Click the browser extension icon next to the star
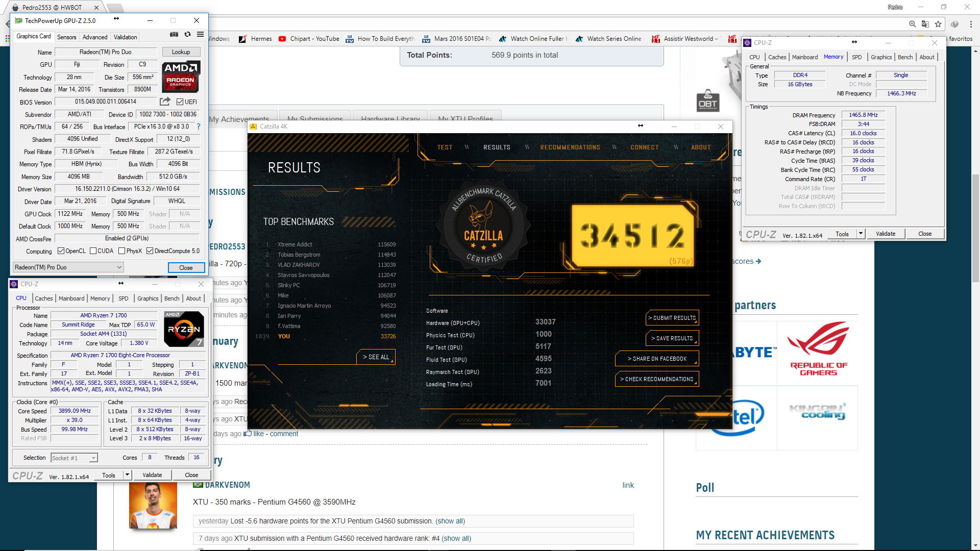This screenshot has width=980, height=551. [954, 24]
